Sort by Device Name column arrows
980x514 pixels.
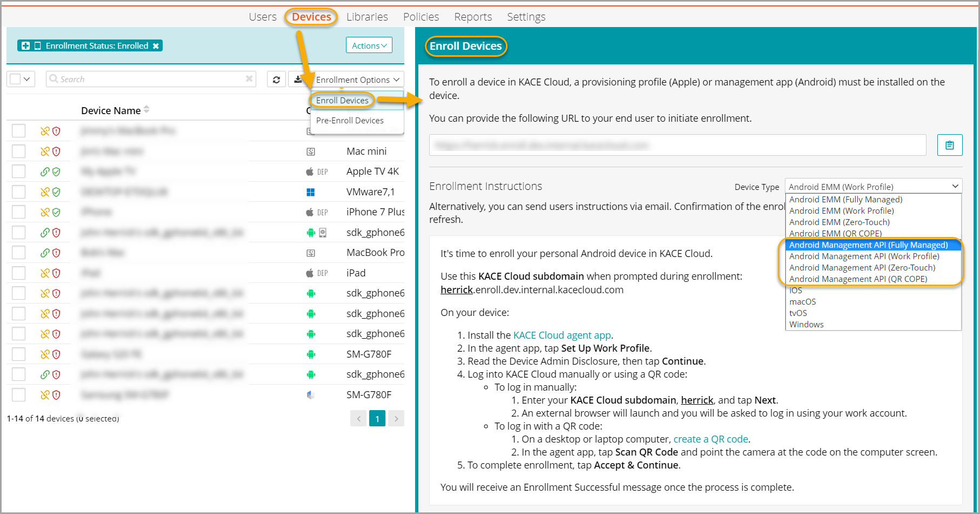146,110
